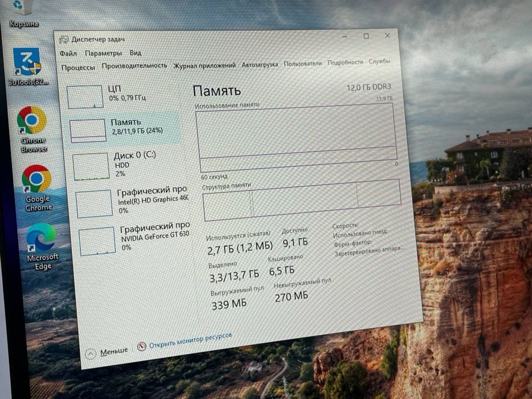The height and width of the screenshot is (399, 532).
Task: Open the Параметры menu
Action: pyautogui.click(x=103, y=53)
